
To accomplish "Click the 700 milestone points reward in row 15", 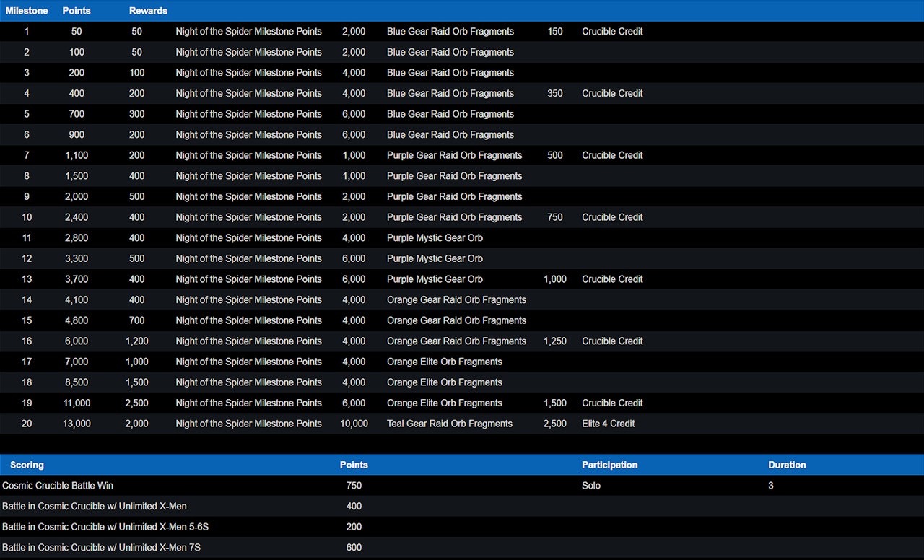I will pos(137,320).
